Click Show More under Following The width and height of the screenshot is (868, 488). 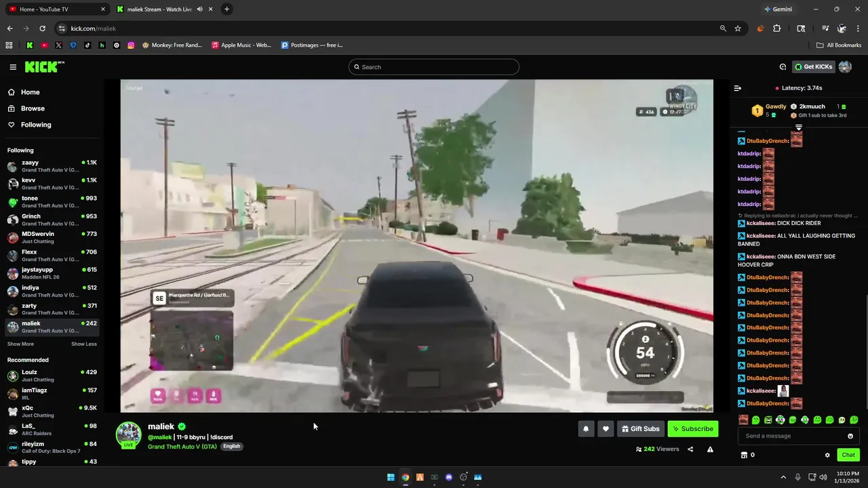click(x=20, y=344)
